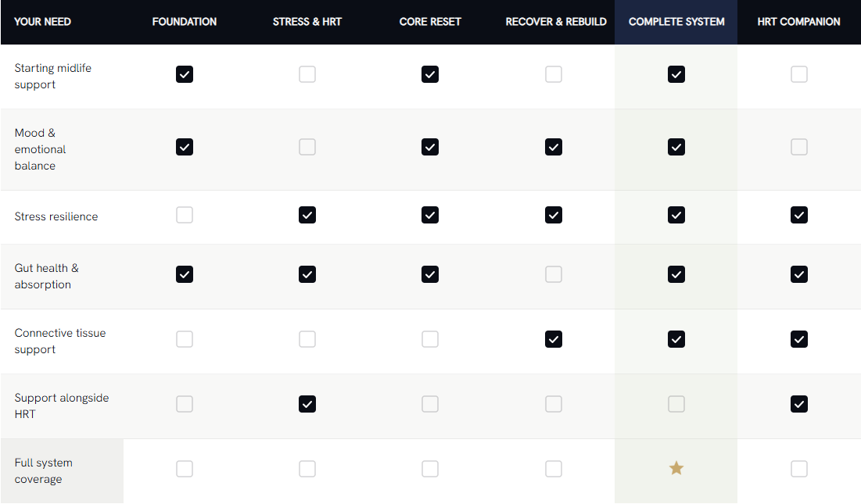Click the Recover & Rebuild column heading
The width and height of the screenshot is (861, 504).
pyautogui.click(x=556, y=22)
